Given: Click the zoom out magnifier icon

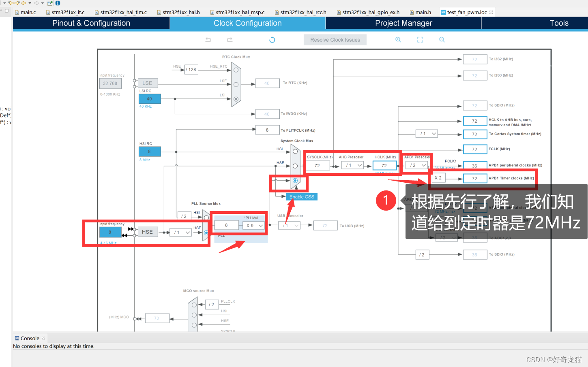Looking at the screenshot, I should tap(442, 39).
